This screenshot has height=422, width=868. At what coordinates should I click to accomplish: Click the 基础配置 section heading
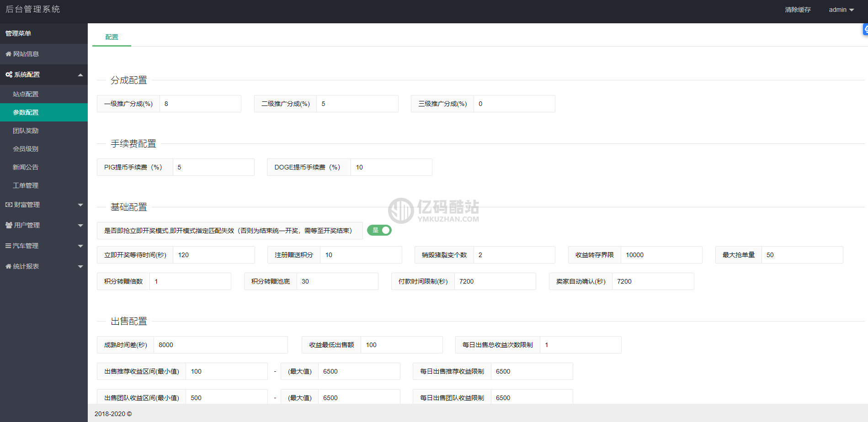tap(129, 207)
